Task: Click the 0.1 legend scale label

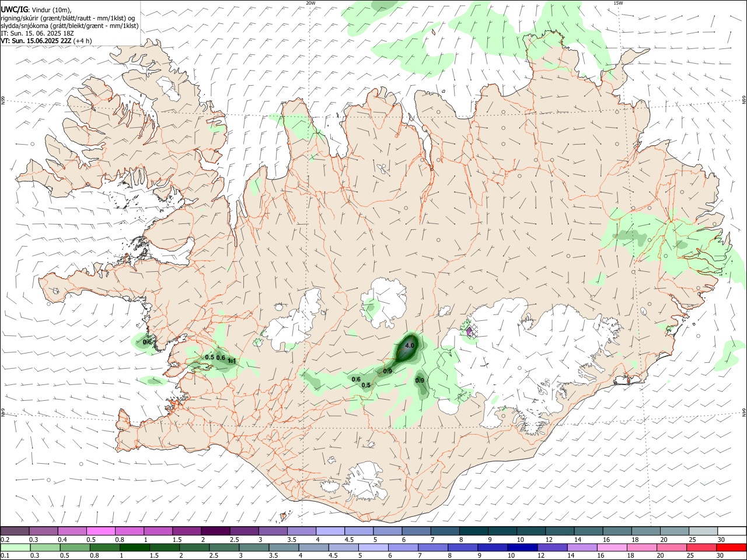Action: 5,556
